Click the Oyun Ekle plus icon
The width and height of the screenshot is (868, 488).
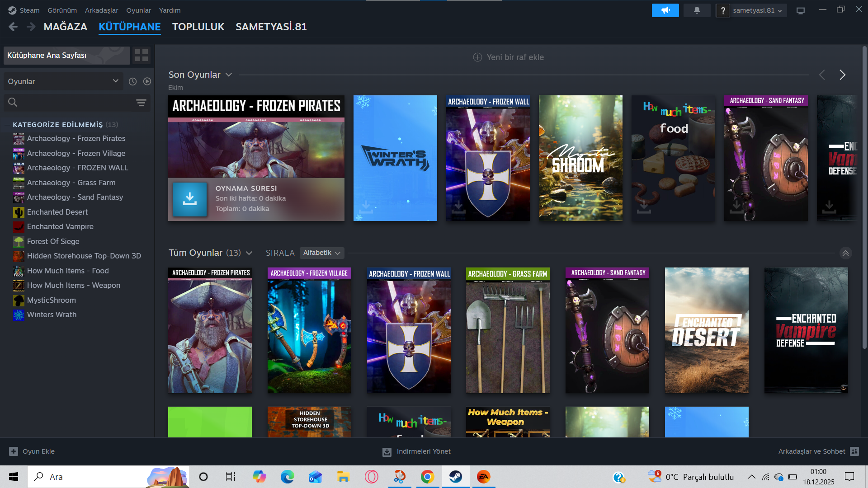[14, 451]
